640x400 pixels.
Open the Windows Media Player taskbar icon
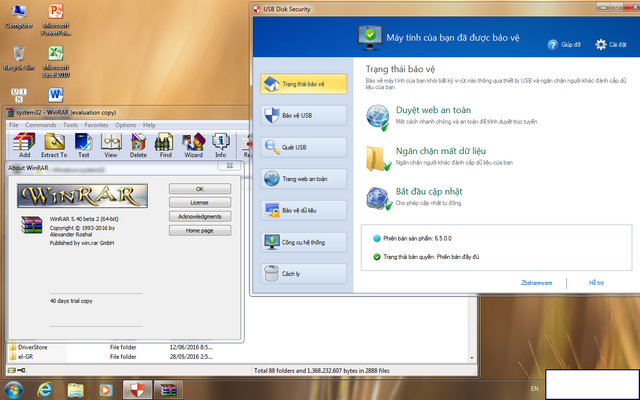point(106,390)
